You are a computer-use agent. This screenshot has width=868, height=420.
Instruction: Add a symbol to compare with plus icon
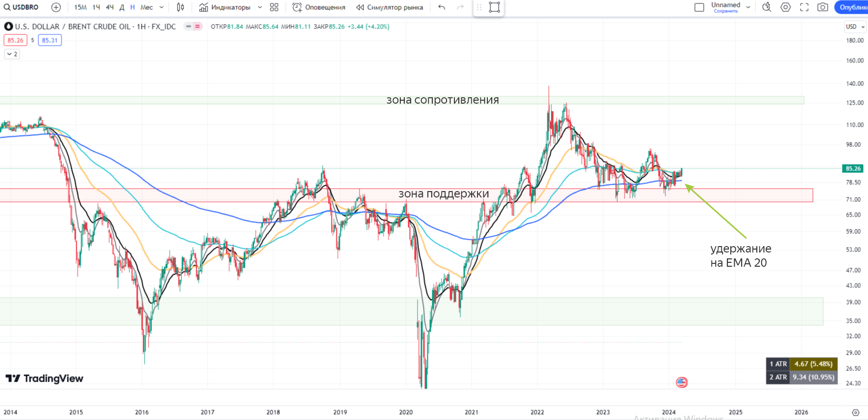56,7
